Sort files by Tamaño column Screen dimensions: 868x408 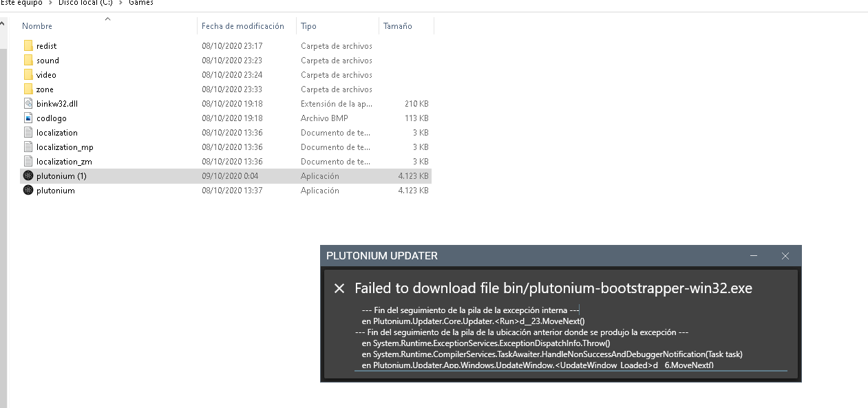(398, 26)
